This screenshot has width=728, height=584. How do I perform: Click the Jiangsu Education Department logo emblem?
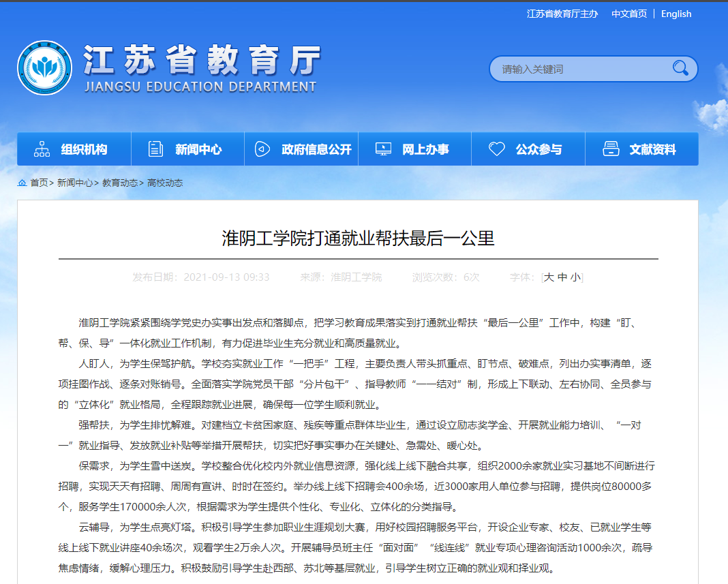[45, 68]
